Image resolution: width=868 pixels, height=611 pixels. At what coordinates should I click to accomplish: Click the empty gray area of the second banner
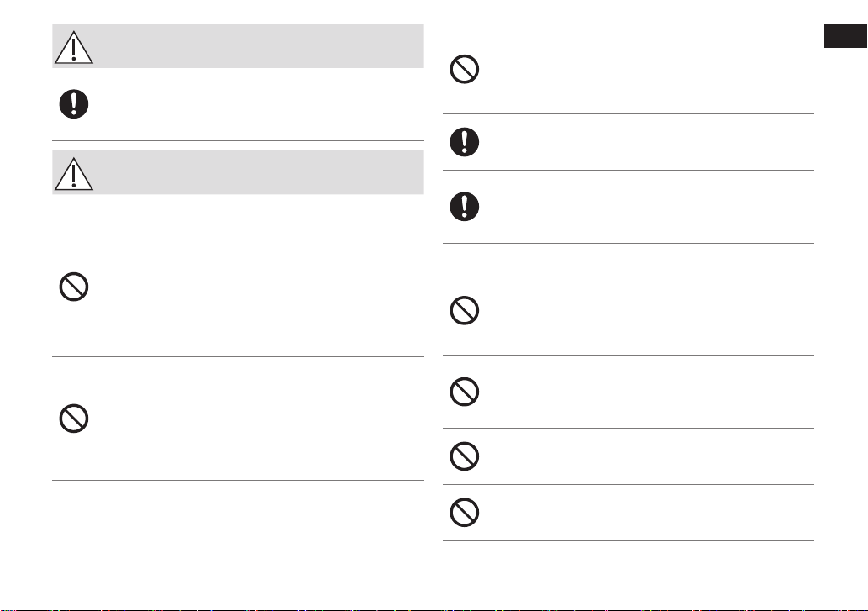point(259,172)
